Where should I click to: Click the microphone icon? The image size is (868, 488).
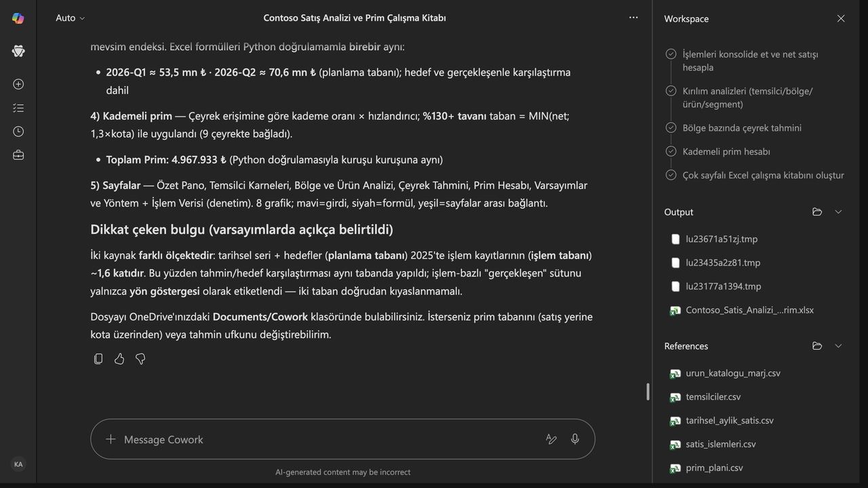pos(575,439)
